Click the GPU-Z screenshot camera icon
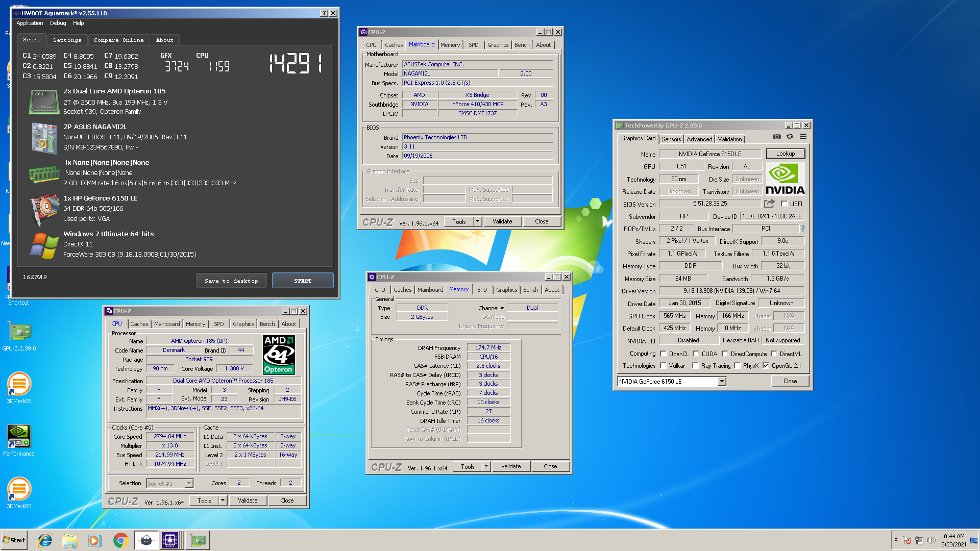This screenshot has width=980, height=551. (x=776, y=137)
